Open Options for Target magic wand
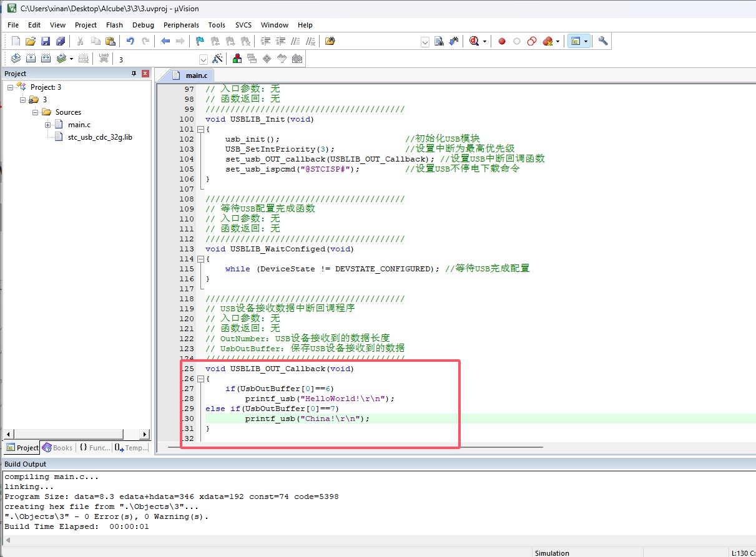Screen dimensions: 756x557 point(217,59)
